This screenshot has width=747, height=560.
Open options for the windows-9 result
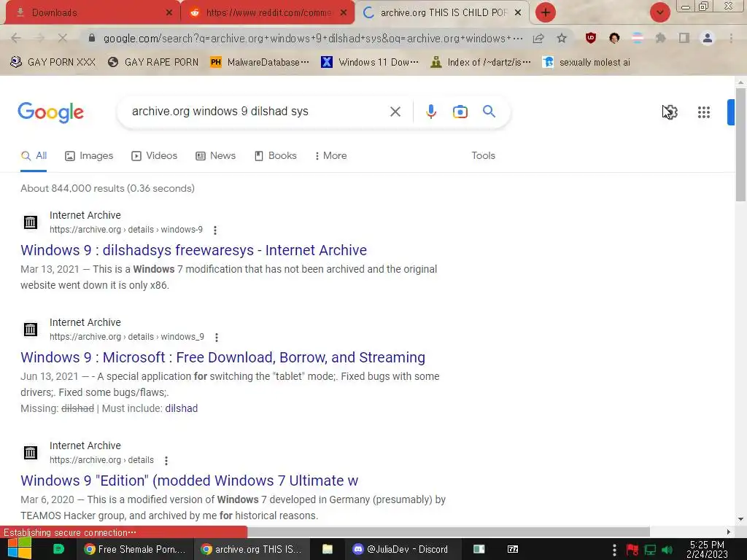click(215, 230)
